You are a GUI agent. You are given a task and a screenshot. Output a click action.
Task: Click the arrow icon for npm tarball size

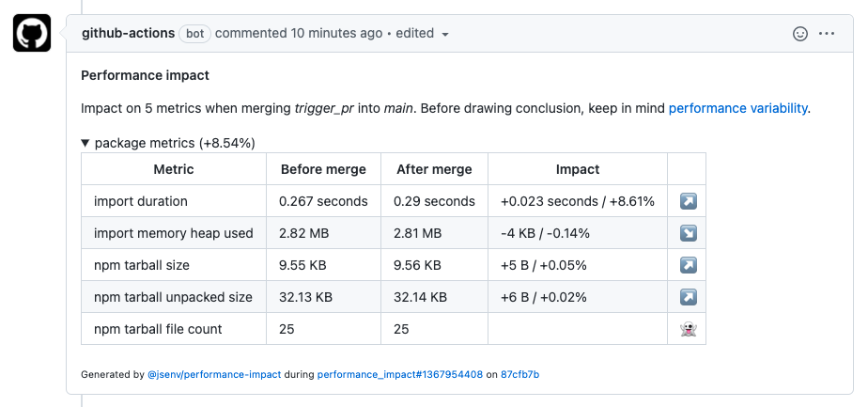[688, 265]
